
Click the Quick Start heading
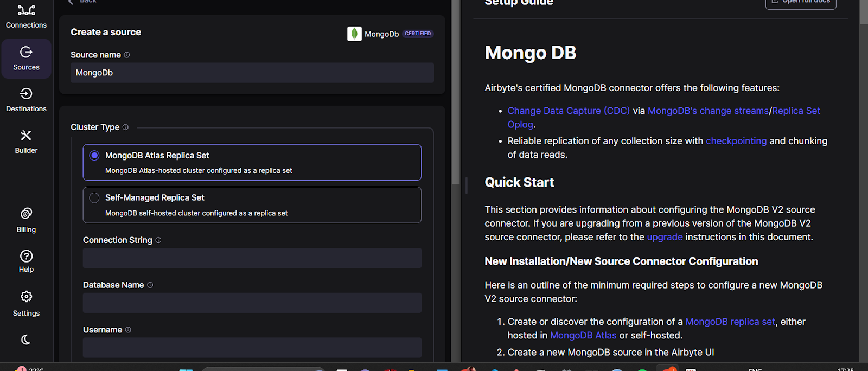(519, 182)
